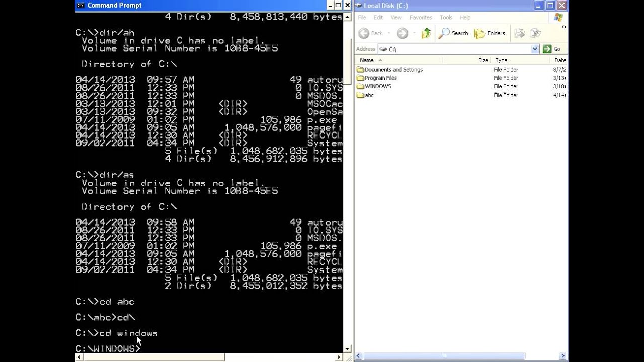Image resolution: width=644 pixels, height=362 pixels.
Task: Click Command Prompt horizontal scrollbar left arrow
Action: click(x=79, y=357)
